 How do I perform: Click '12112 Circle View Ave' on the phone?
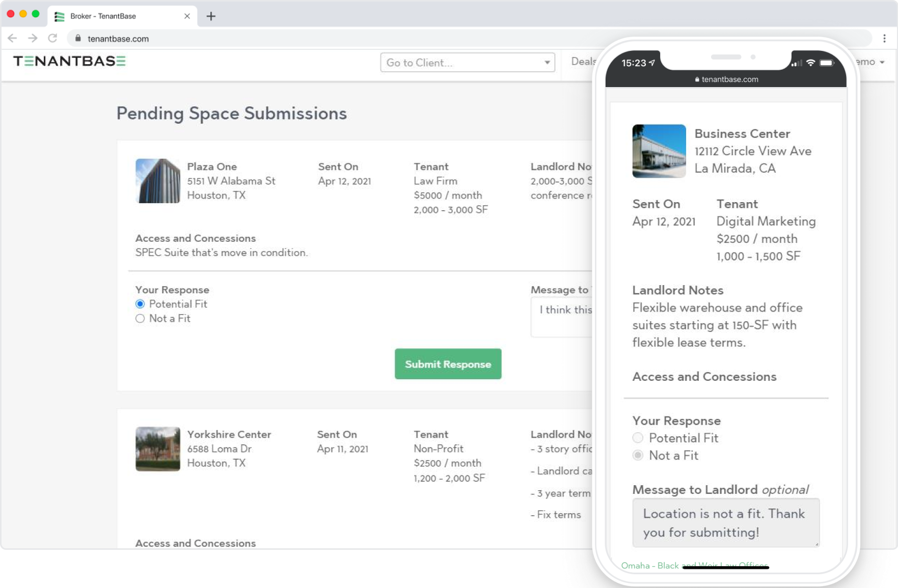[x=753, y=151]
